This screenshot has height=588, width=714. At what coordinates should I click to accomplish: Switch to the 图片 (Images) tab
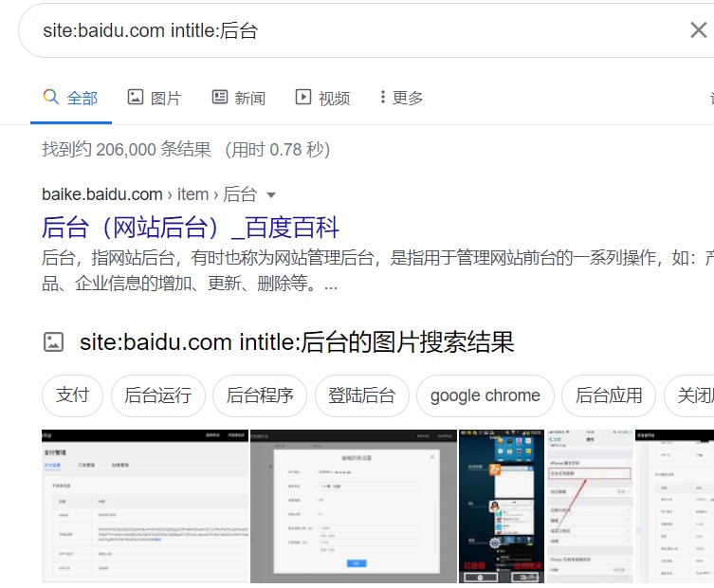(155, 98)
